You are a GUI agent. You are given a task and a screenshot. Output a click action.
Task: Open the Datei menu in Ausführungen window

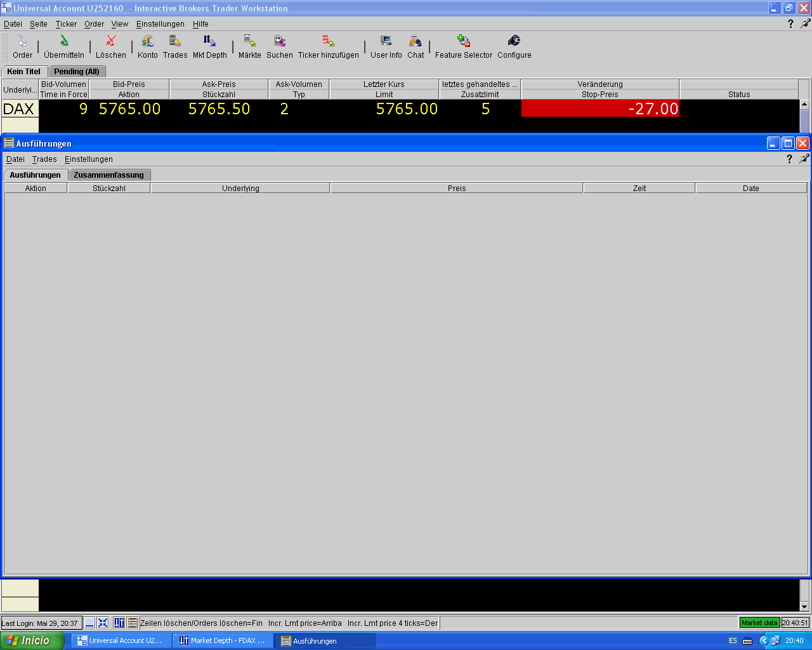pyautogui.click(x=15, y=159)
